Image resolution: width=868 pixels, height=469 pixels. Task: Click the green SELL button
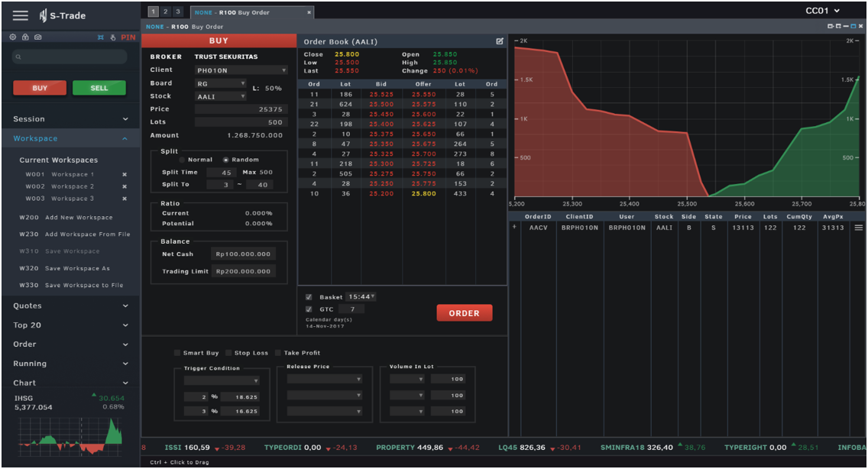click(99, 88)
